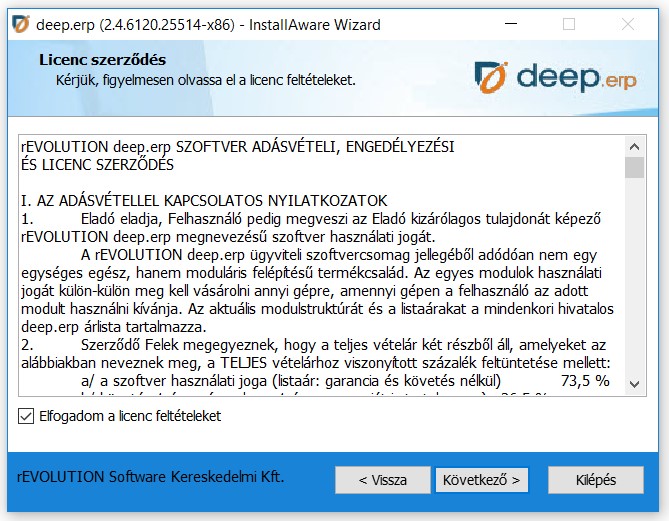Click the greyed-out maximize window button
Viewport: 669px width, 521px height.
point(569,24)
